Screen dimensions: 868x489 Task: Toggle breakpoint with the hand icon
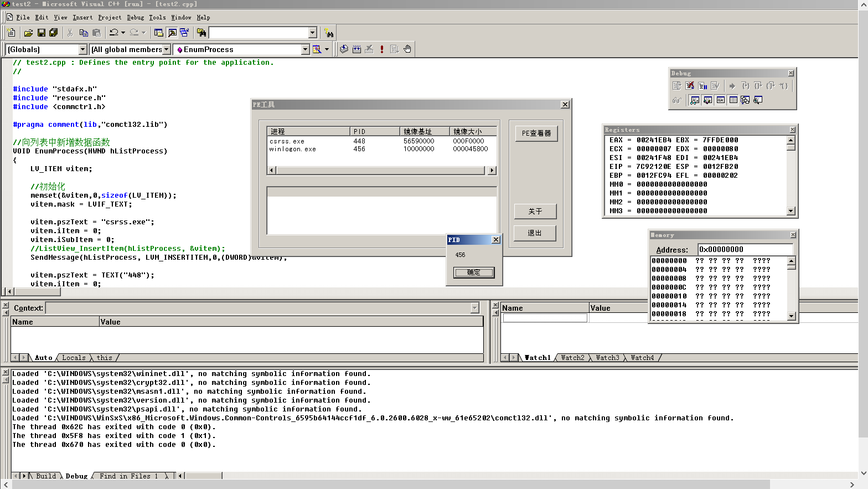[x=407, y=49]
